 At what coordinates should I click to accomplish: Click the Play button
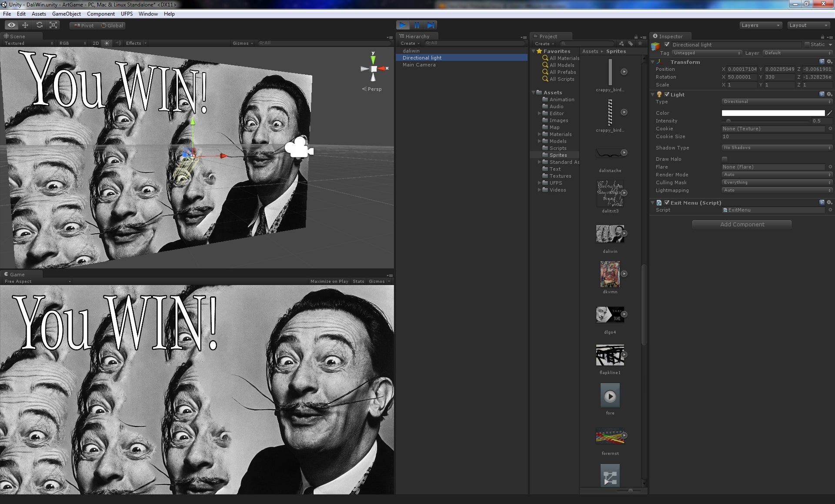click(403, 25)
